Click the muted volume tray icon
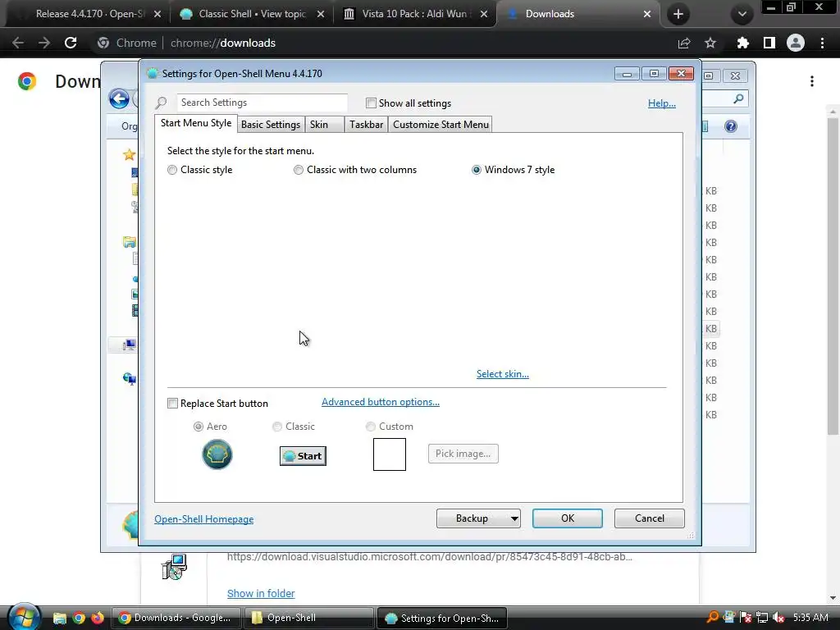The height and width of the screenshot is (630, 840). pos(778,618)
